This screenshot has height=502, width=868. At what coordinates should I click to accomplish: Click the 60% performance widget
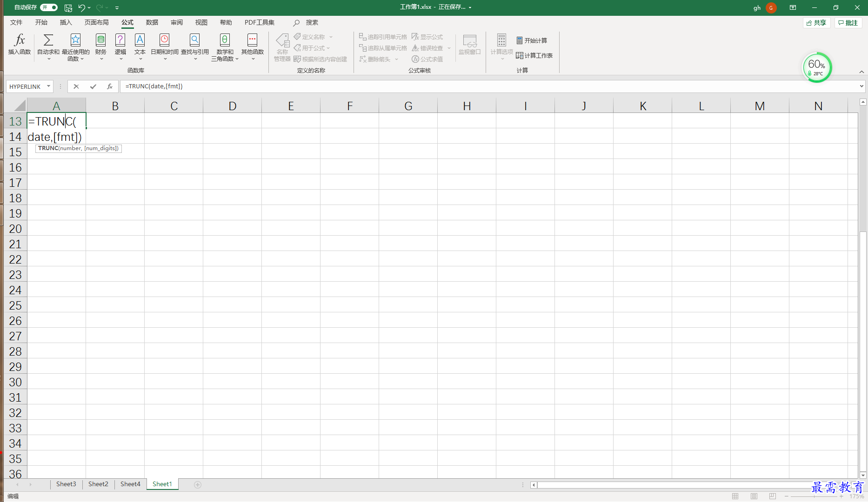point(817,67)
